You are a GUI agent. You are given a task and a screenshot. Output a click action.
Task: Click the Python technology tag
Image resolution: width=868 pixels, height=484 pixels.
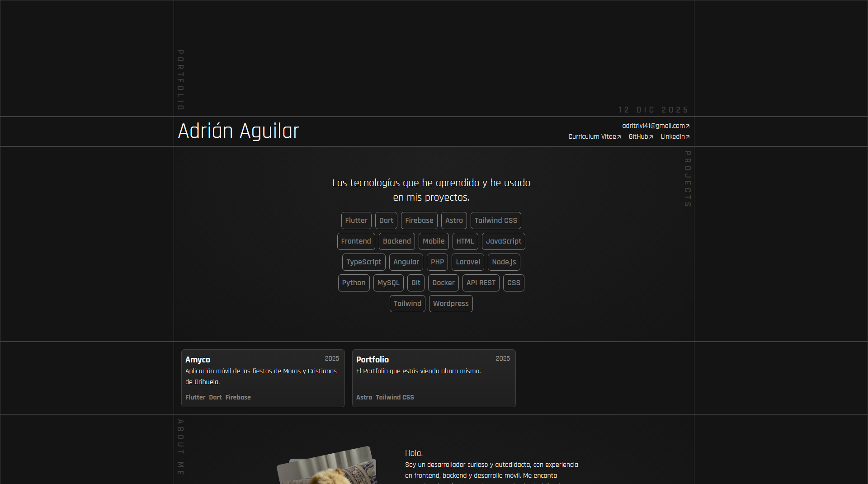pos(354,282)
